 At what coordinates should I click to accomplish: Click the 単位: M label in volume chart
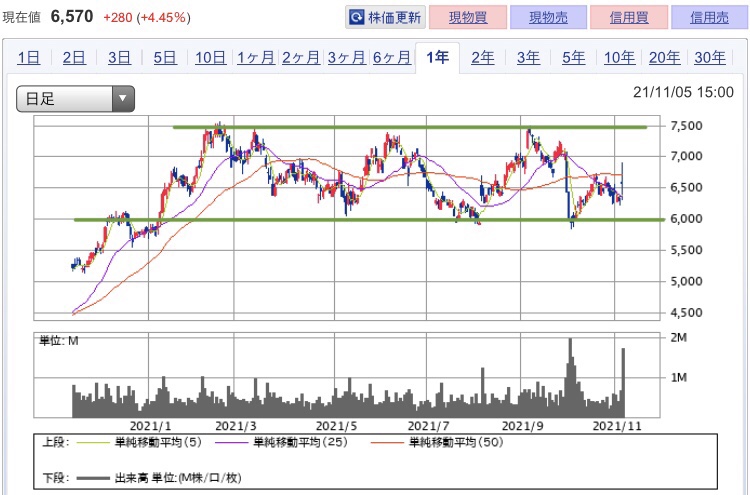(x=59, y=341)
